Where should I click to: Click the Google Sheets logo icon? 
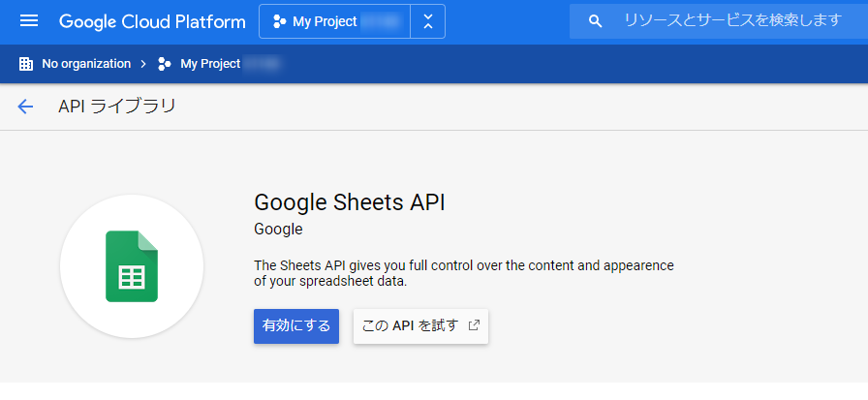tap(132, 265)
